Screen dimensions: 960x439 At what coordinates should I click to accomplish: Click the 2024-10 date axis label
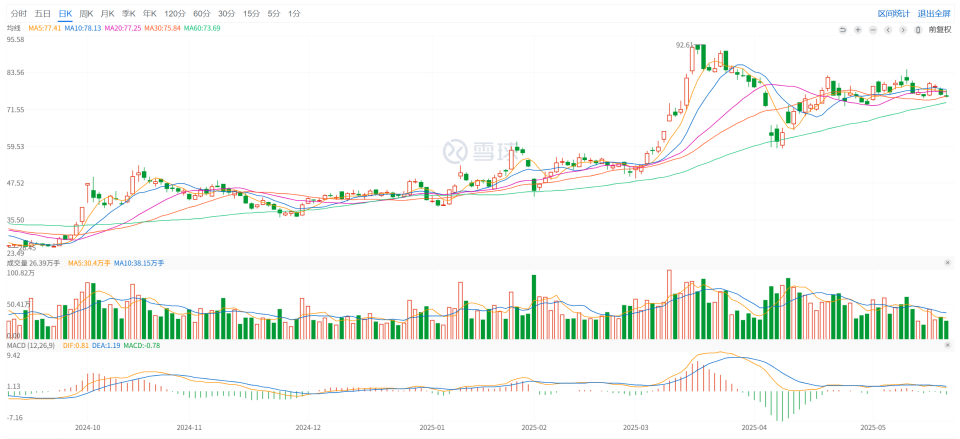click(x=87, y=427)
